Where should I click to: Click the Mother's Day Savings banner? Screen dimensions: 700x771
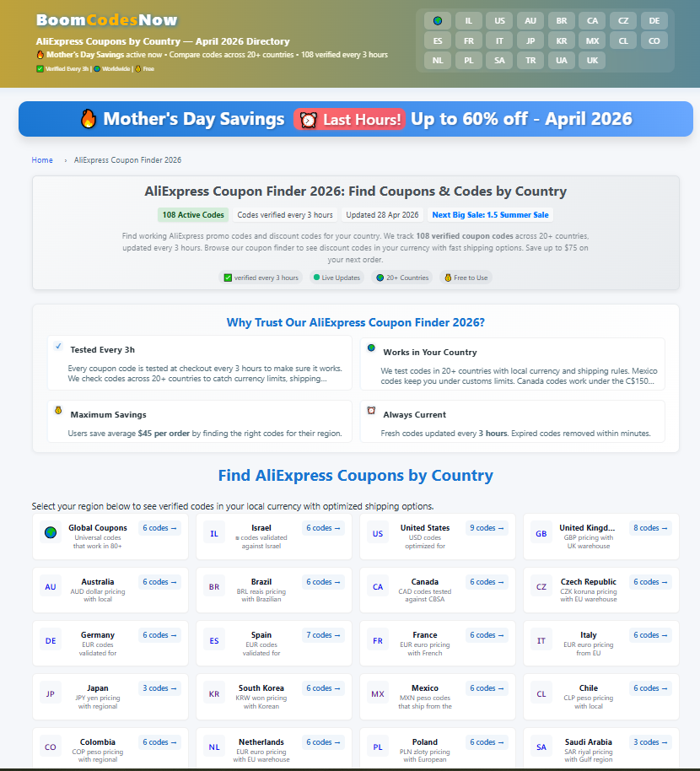point(355,119)
